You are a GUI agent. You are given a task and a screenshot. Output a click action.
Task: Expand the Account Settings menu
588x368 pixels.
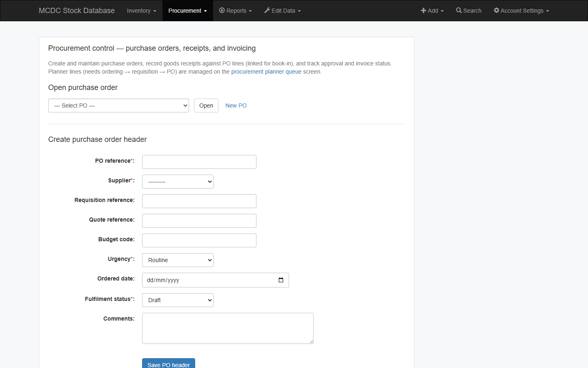(521, 11)
